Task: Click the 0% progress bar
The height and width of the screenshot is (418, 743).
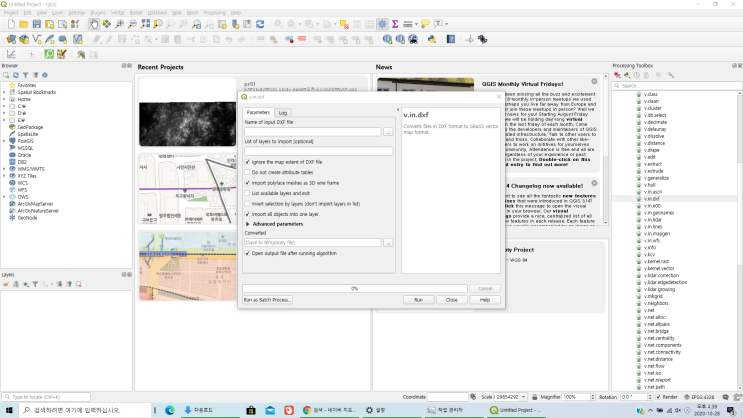Action: [354, 289]
